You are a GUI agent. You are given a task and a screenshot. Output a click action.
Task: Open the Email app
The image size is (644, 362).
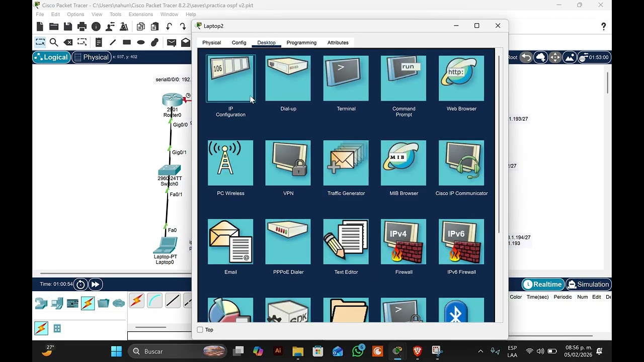pos(230,242)
